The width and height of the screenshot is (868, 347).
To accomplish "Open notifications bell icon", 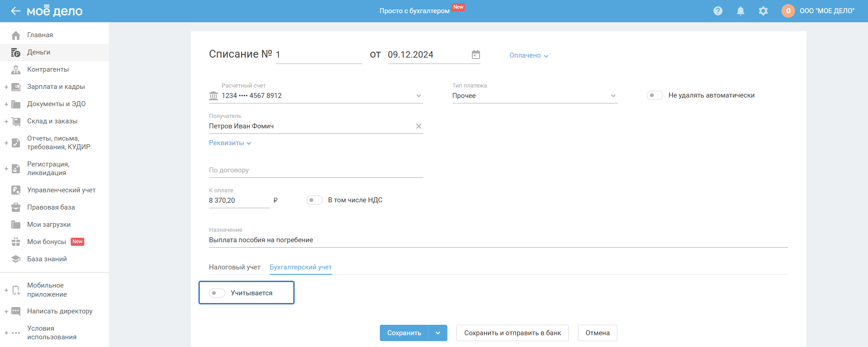I will [740, 11].
